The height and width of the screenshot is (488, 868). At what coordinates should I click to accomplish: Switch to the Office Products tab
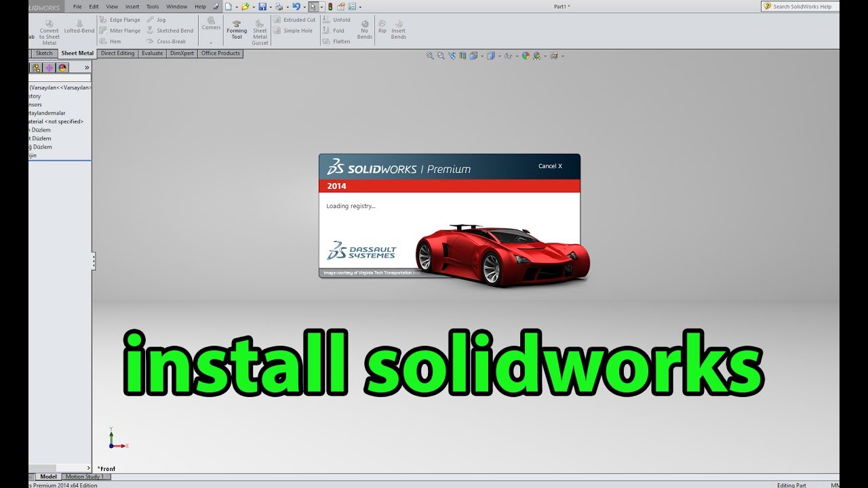pyautogui.click(x=221, y=54)
